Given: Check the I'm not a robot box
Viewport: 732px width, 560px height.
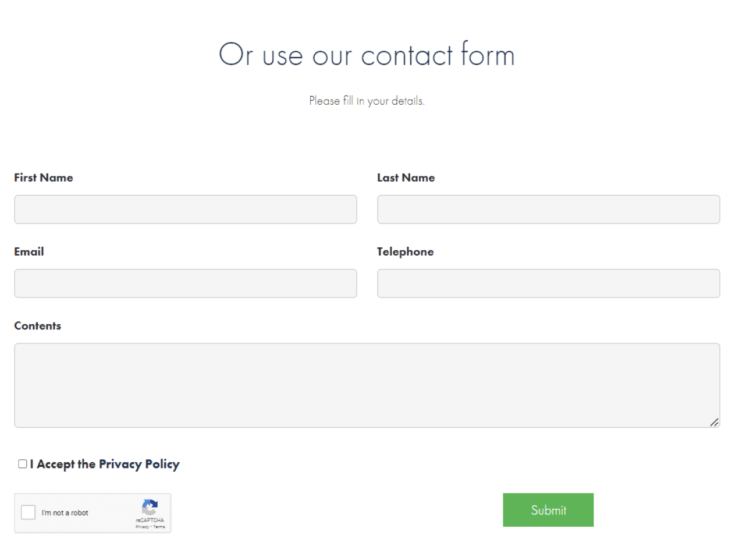Looking at the screenshot, I should [27, 512].
